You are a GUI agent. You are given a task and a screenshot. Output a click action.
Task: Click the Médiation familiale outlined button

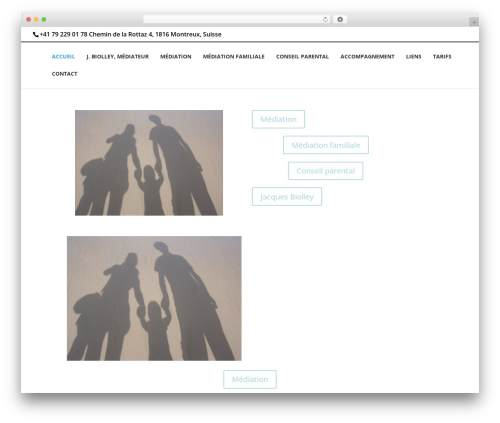(326, 145)
